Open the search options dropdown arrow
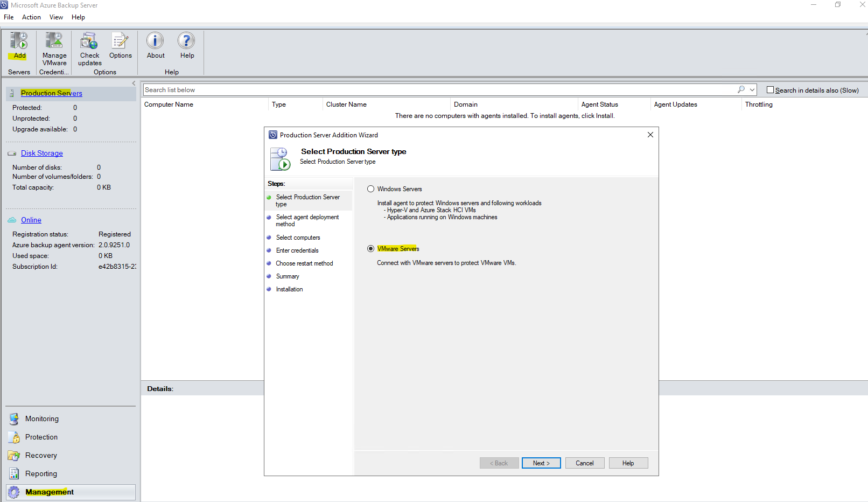 click(x=752, y=90)
